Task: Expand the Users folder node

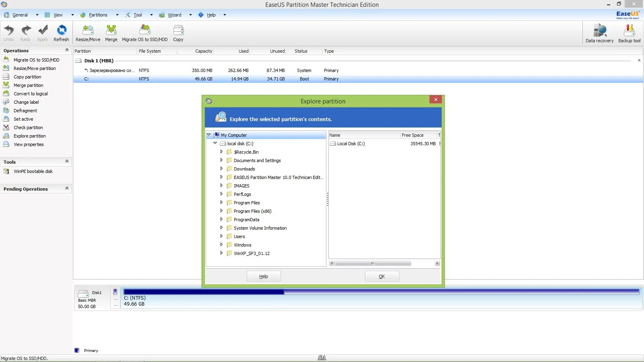Action: click(x=221, y=236)
